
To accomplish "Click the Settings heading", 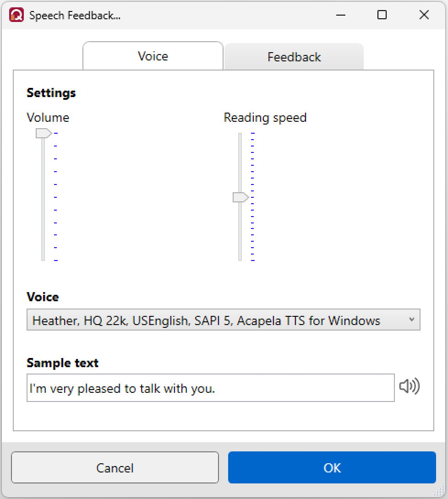I will (x=51, y=93).
